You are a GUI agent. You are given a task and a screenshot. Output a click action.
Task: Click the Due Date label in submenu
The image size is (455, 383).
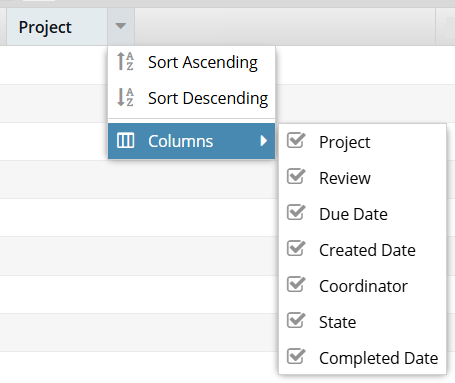click(x=353, y=214)
